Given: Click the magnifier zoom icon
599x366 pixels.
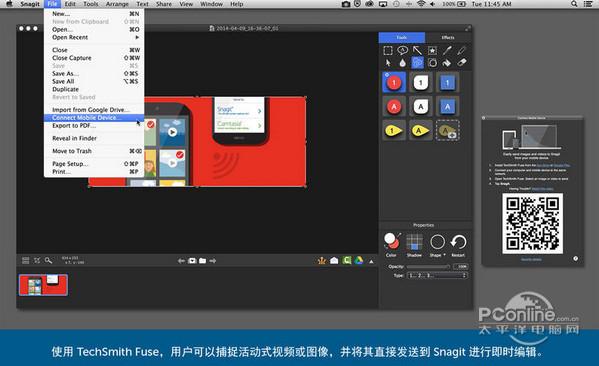Looking at the screenshot, I should (48, 261).
